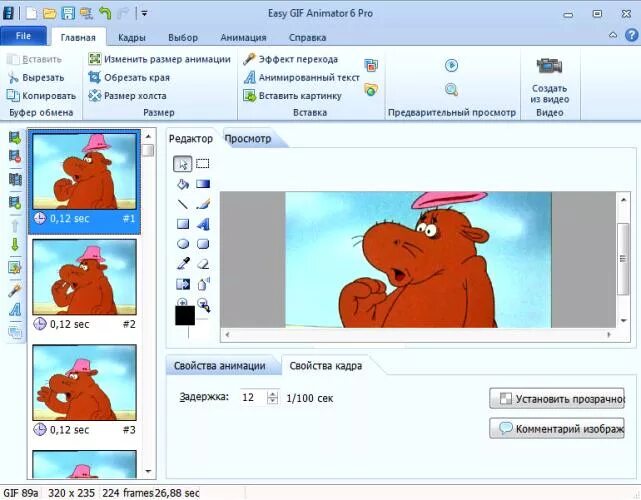Click the canvas vertical scrollbar thumb
Image resolution: width=641 pixels, height=500 pixels.
point(623,259)
